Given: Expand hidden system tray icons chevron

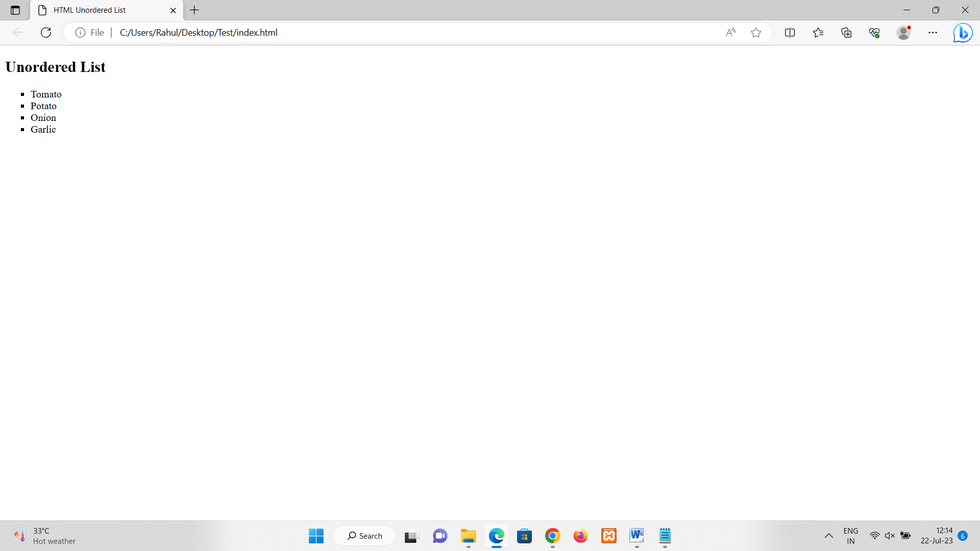Looking at the screenshot, I should (x=828, y=536).
